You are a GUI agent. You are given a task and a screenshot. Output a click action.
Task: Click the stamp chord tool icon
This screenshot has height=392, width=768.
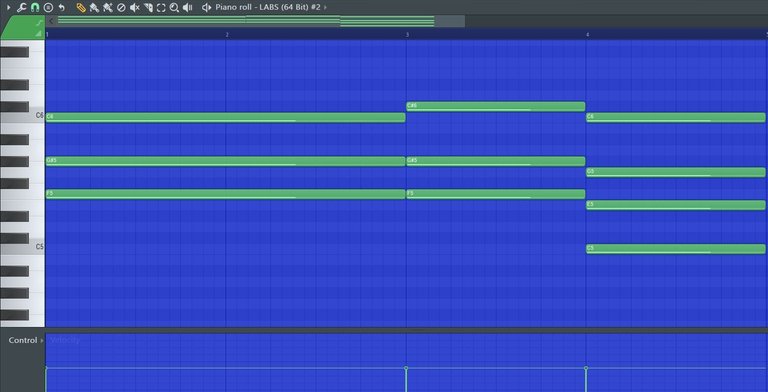[x=48, y=7]
